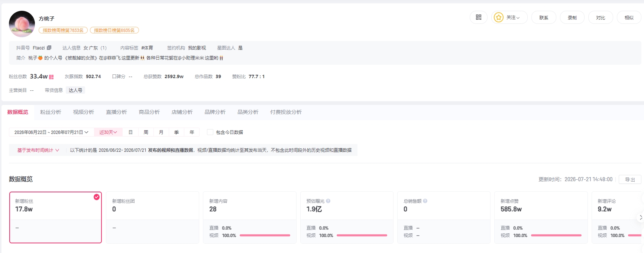Image resolution: width=644 pixels, height=253 pixels.
Task: Click the star follow icon
Action: (498, 17)
